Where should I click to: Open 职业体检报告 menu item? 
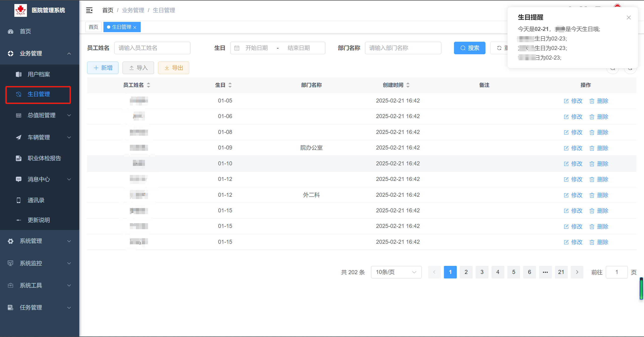(x=44, y=158)
